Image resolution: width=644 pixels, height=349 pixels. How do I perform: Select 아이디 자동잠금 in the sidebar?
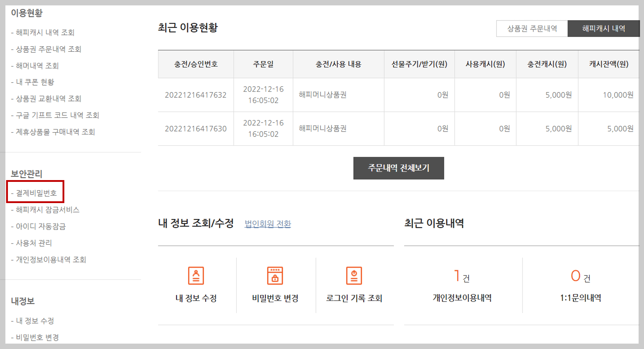point(41,226)
